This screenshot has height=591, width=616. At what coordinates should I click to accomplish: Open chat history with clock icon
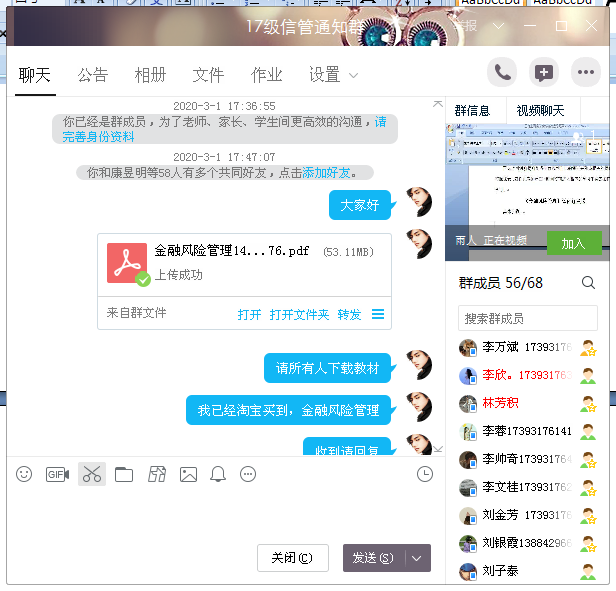coord(425,474)
